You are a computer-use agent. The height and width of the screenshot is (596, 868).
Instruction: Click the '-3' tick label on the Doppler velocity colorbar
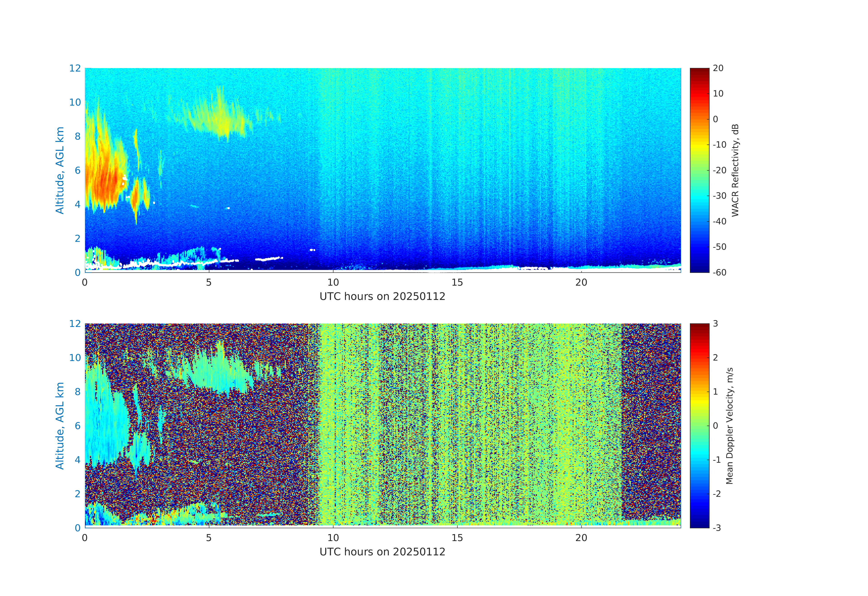coord(717,528)
